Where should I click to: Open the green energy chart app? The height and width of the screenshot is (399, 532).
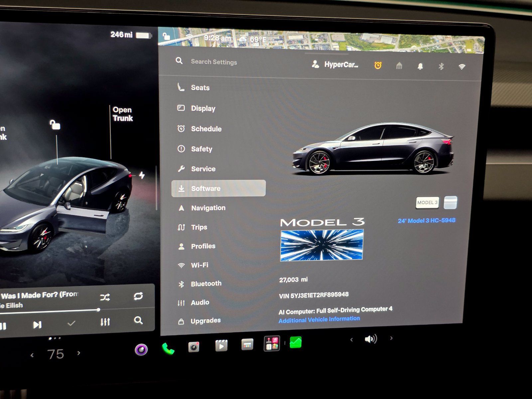click(x=296, y=342)
